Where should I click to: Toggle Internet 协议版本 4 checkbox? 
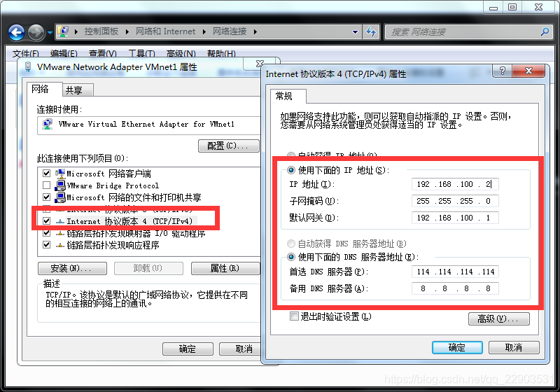pyautogui.click(x=46, y=221)
